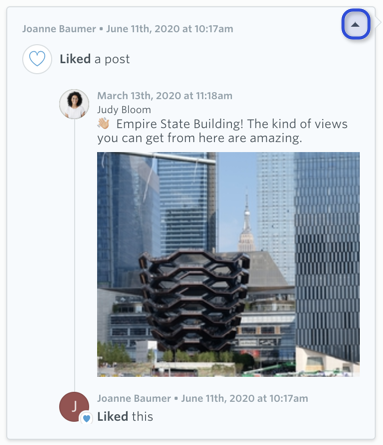Click Joanne Baumer's red J avatar
This screenshot has width=383, height=445.
point(74,407)
